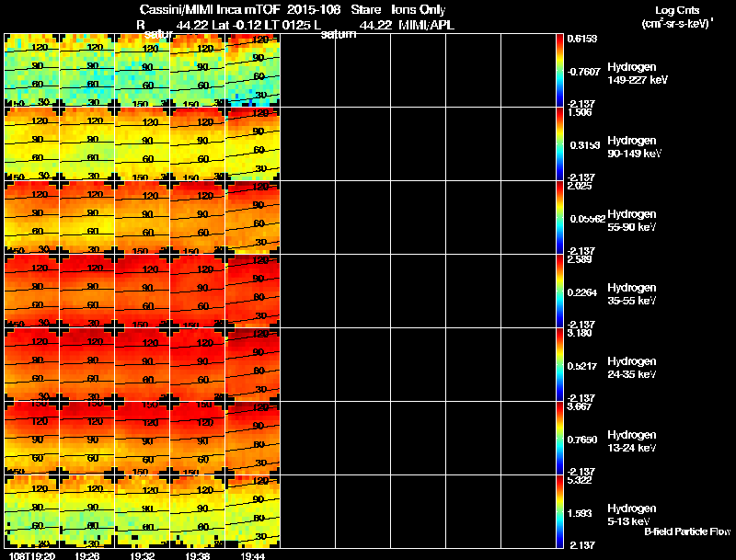Select the 55-90 keV image panel at 19:32
The image size is (736, 560).
pyautogui.click(x=143, y=217)
